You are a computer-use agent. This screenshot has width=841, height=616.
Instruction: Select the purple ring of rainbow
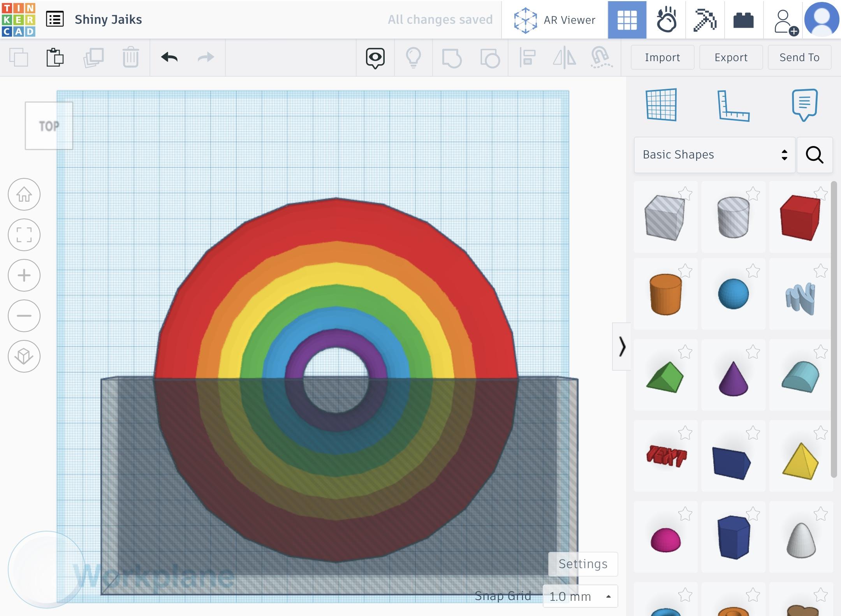click(336, 338)
